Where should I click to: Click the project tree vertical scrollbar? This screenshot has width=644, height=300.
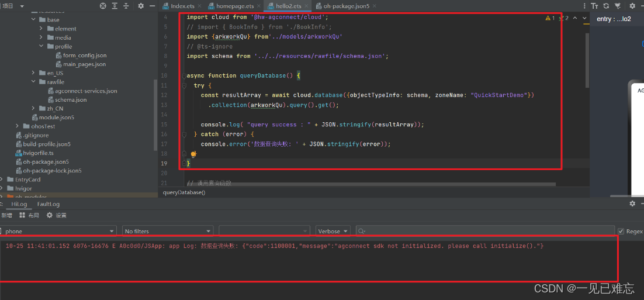(155, 115)
